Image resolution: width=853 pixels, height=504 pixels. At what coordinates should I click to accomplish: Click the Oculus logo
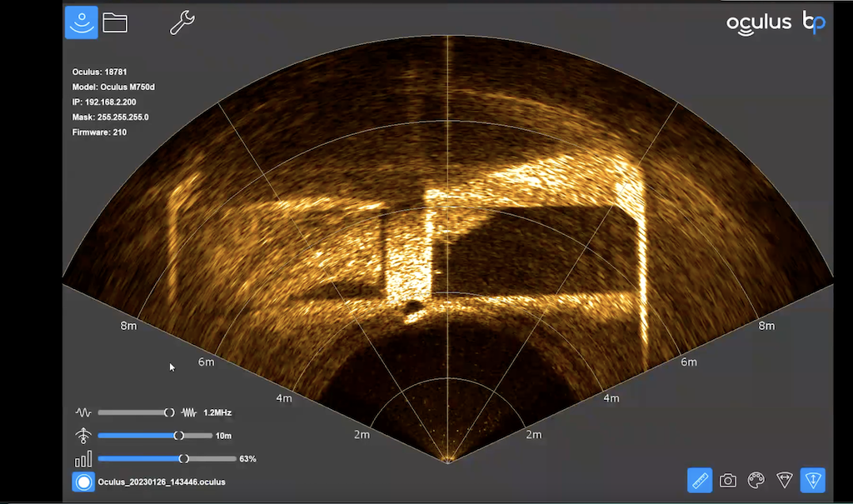pyautogui.click(x=759, y=23)
